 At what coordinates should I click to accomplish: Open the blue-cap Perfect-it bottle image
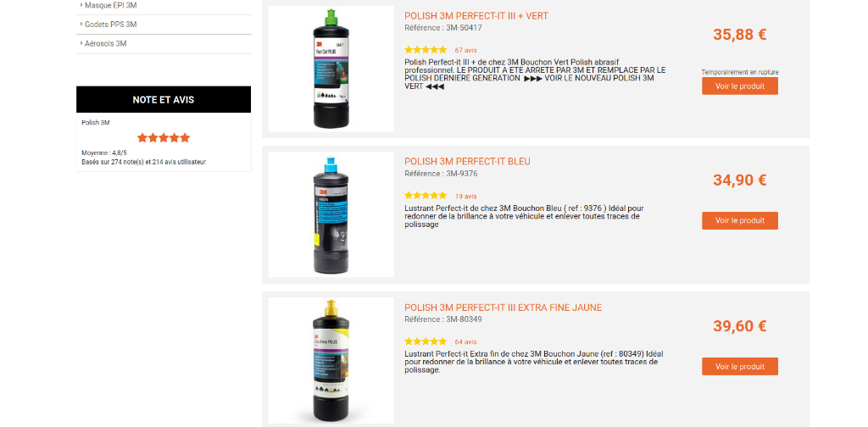pyautogui.click(x=331, y=214)
